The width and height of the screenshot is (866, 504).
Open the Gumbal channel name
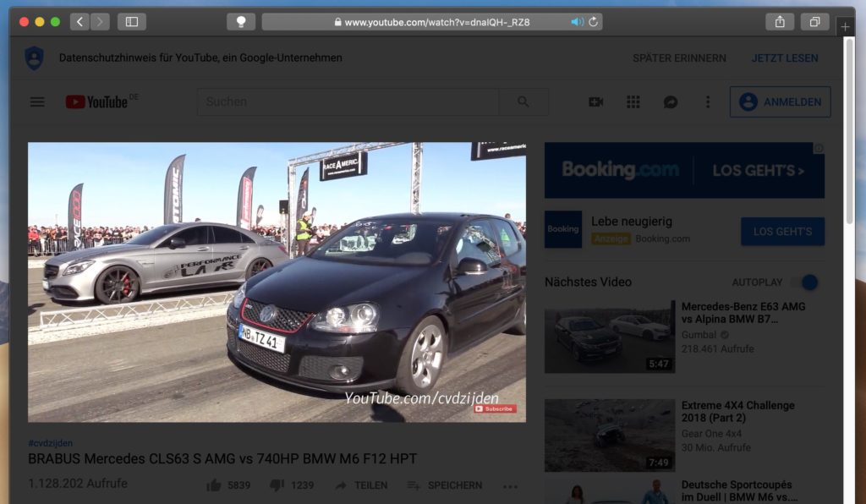click(x=699, y=335)
